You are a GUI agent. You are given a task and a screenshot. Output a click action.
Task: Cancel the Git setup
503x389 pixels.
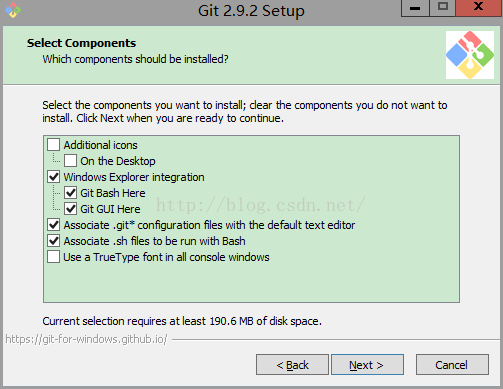tap(452, 365)
